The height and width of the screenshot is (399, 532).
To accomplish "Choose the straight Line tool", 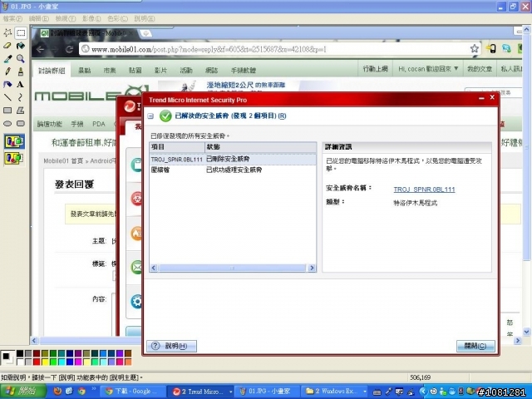I will tap(7, 97).
